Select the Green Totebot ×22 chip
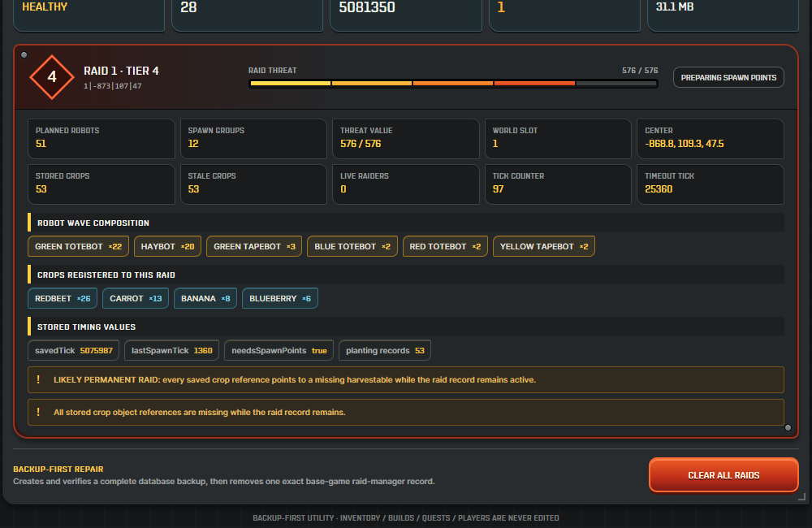The height and width of the screenshot is (528, 812). (78, 247)
